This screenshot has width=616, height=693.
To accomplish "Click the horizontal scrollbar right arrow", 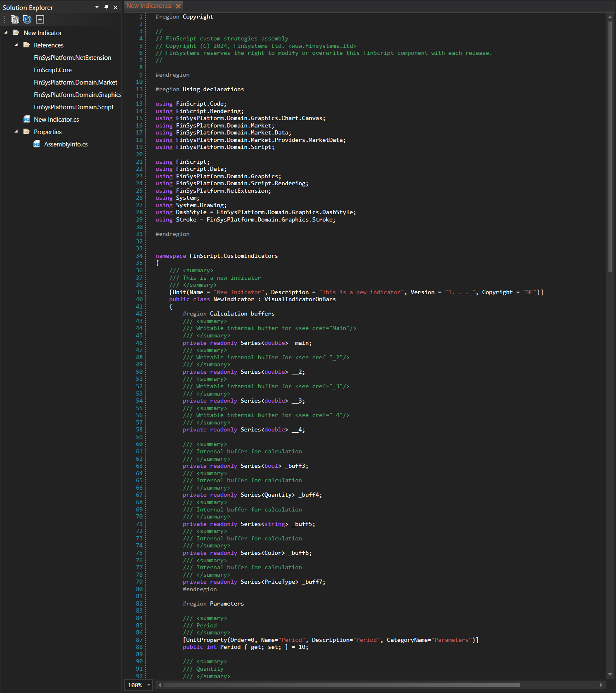I will point(601,685).
